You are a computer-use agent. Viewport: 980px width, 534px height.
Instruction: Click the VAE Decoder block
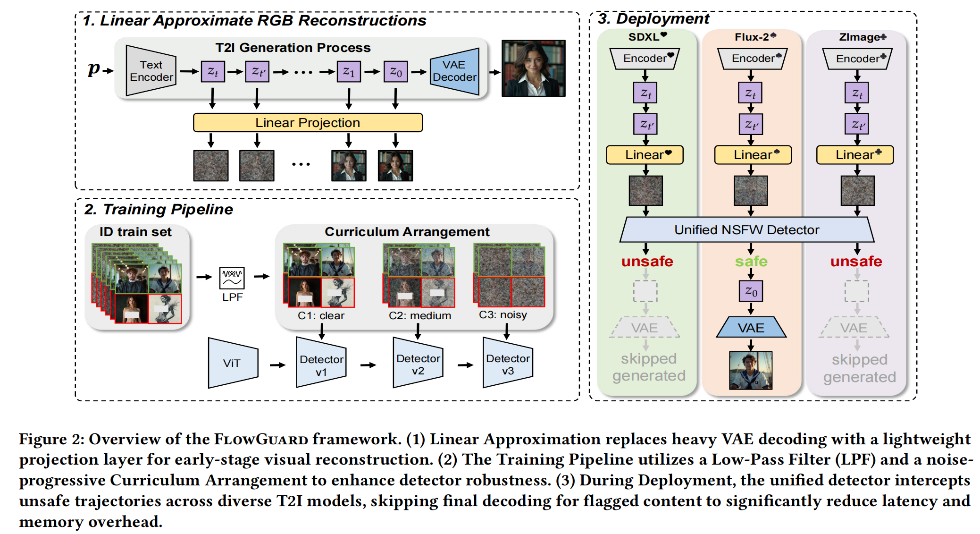click(x=454, y=71)
